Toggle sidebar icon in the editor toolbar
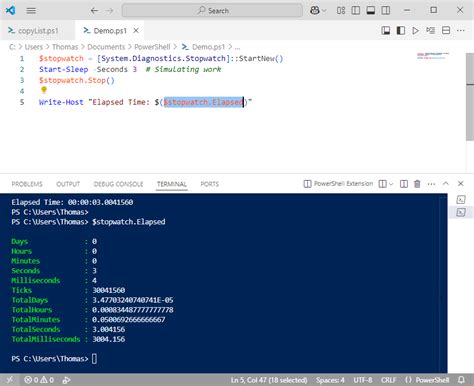This screenshot has height=386, width=474. pos(401,31)
